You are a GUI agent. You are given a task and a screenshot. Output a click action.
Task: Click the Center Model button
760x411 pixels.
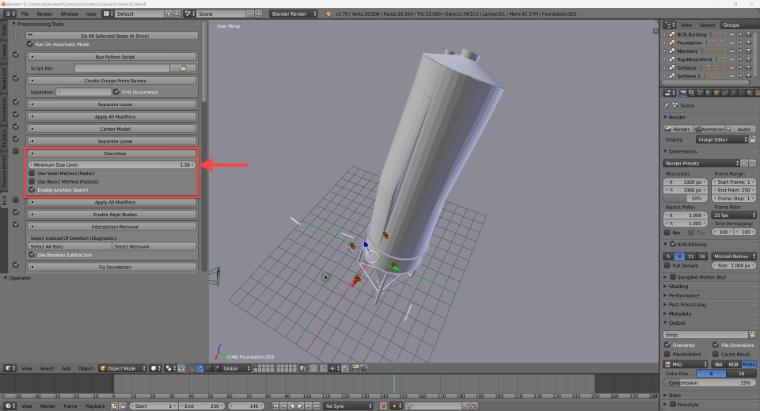pyautogui.click(x=112, y=129)
